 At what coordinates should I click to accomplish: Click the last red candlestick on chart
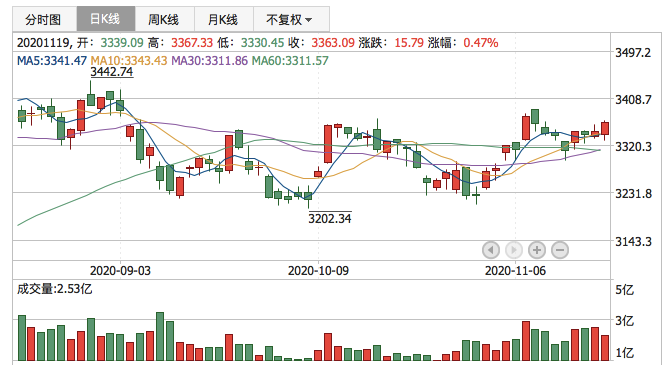pos(605,128)
